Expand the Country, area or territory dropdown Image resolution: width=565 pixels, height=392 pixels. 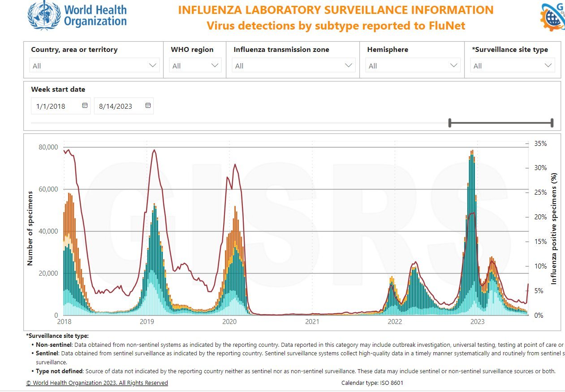pyautogui.click(x=95, y=66)
